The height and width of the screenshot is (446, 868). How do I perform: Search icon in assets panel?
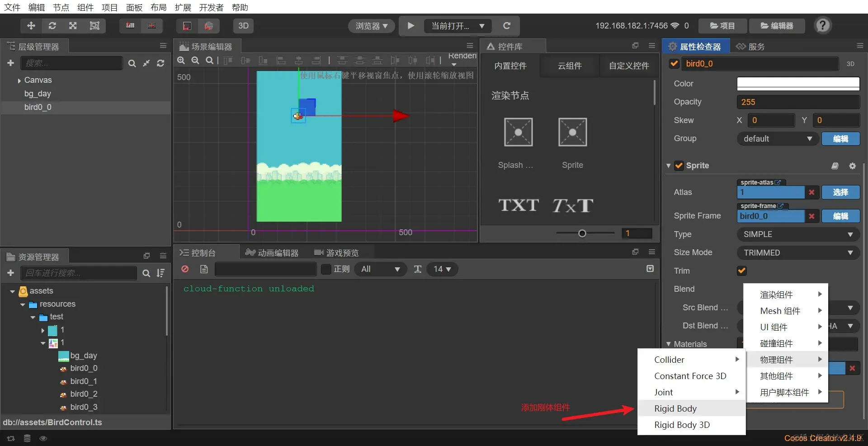(x=146, y=273)
